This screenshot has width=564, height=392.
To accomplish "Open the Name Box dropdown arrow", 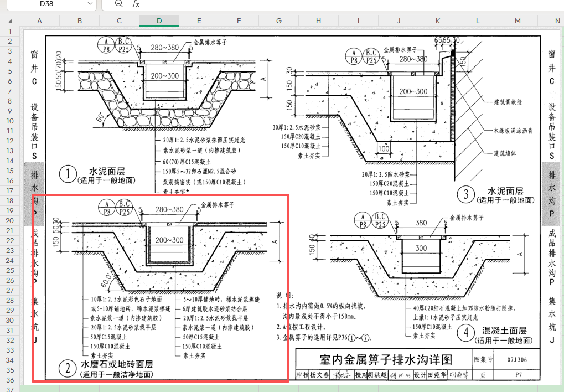I will 90,4.
